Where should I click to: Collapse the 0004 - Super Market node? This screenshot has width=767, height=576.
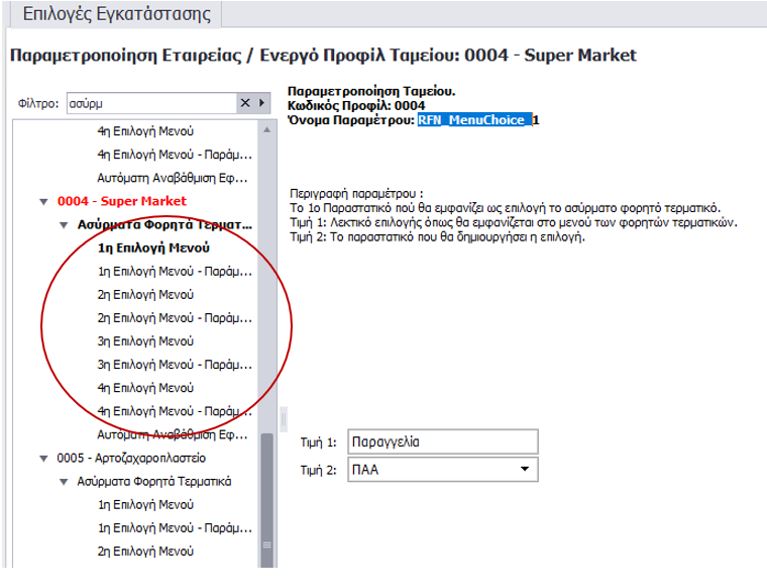[44, 202]
